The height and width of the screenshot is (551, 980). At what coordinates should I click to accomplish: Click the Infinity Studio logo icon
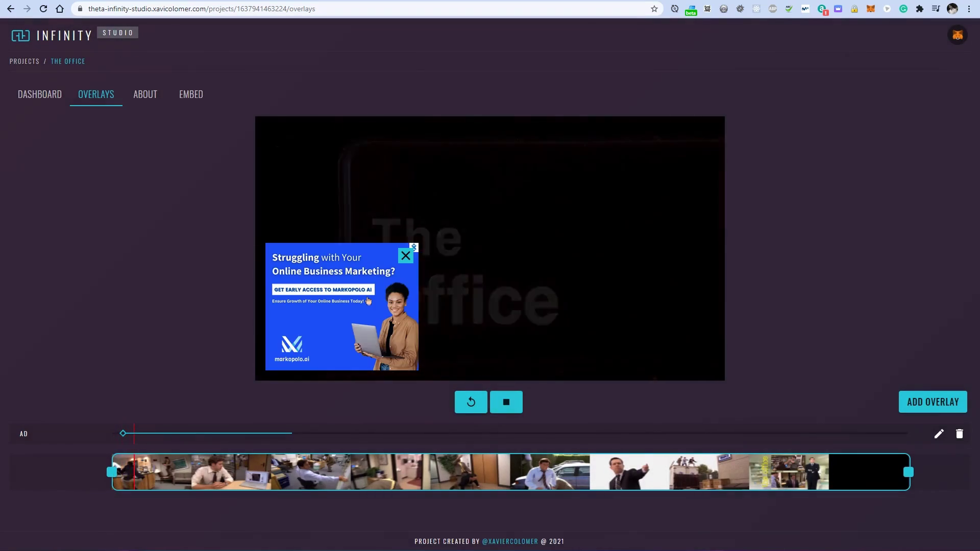coord(21,35)
